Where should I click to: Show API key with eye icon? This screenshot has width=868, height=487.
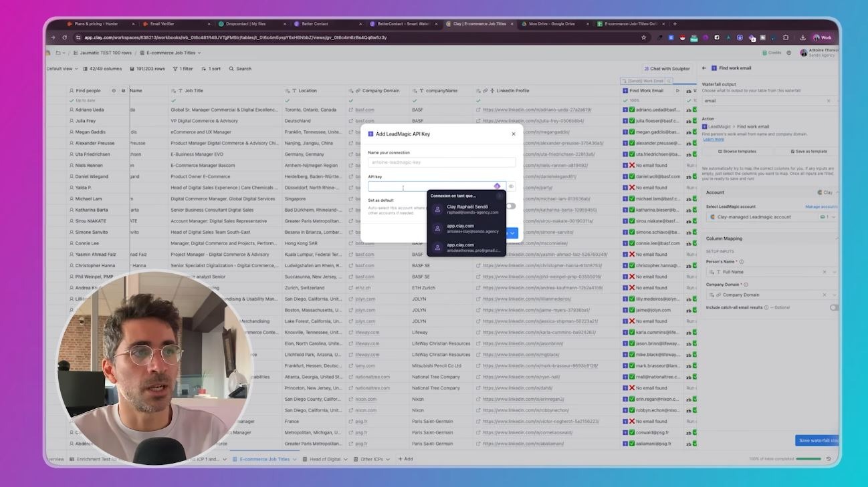[x=511, y=186]
